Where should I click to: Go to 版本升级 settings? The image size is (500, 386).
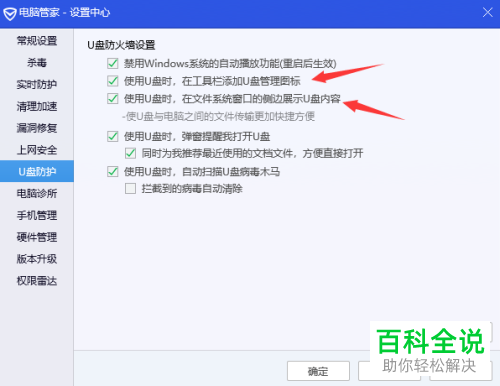tap(37, 259)
